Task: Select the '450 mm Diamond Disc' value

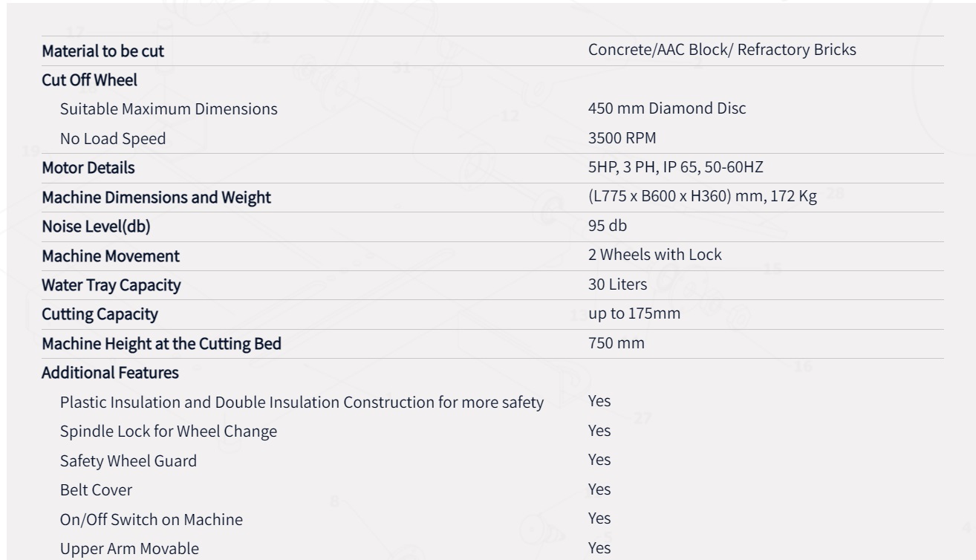Action: tap(667, 108)
